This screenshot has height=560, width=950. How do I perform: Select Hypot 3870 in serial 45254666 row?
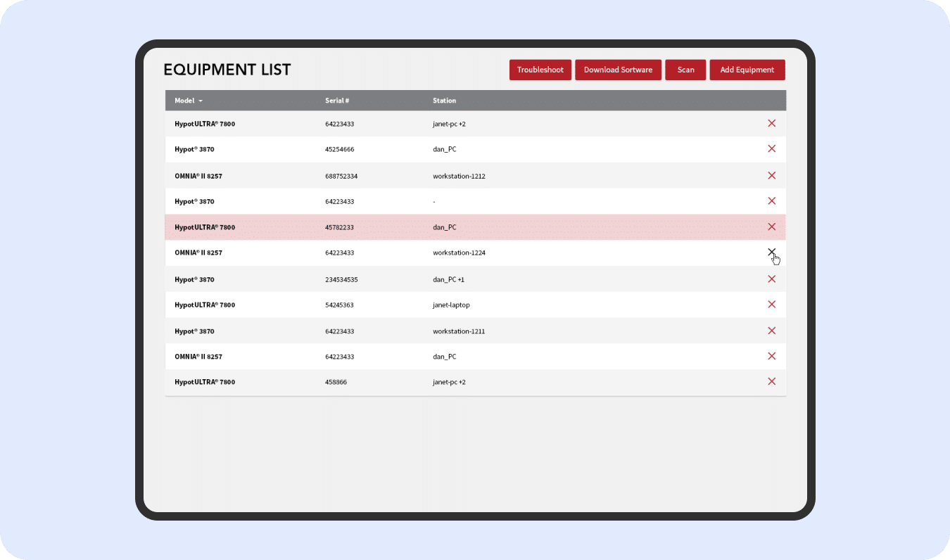[194, 149]
